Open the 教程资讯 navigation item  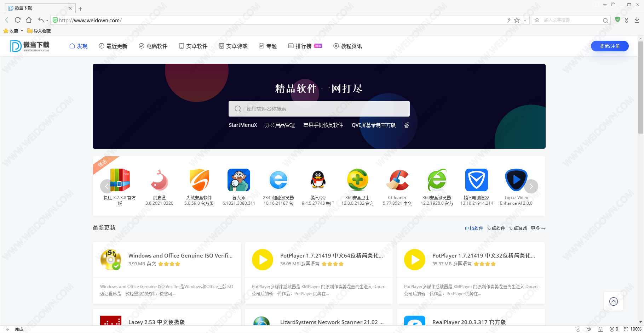coord(348,46)
